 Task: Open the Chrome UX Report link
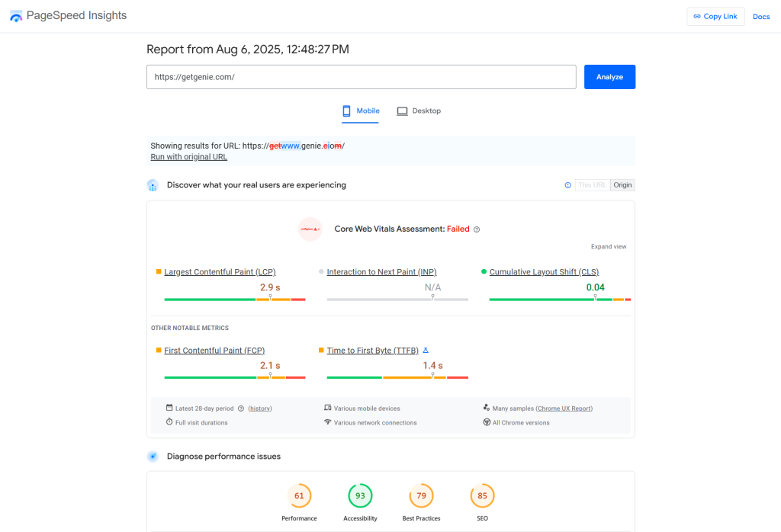(564, 409)
